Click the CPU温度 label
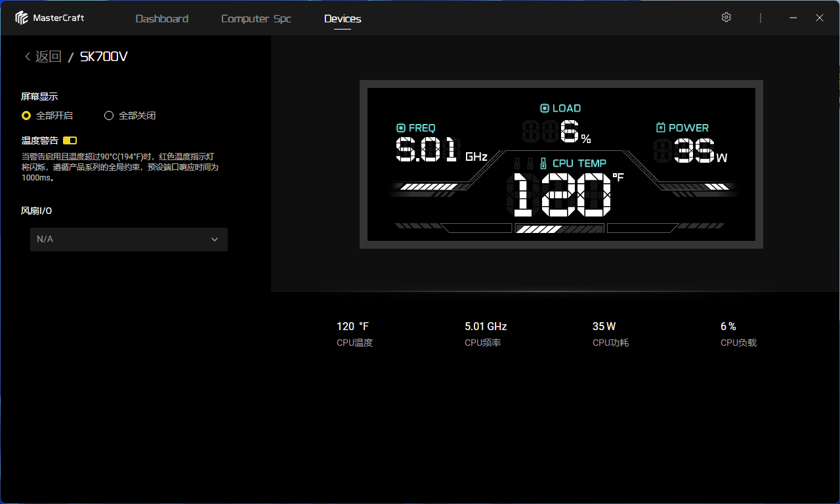 coord(355,343)
